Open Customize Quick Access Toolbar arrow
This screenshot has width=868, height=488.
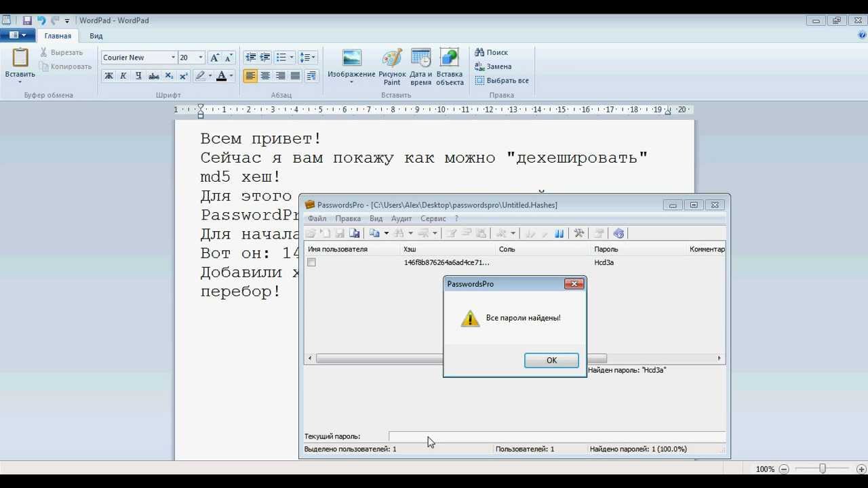[67, 21]
